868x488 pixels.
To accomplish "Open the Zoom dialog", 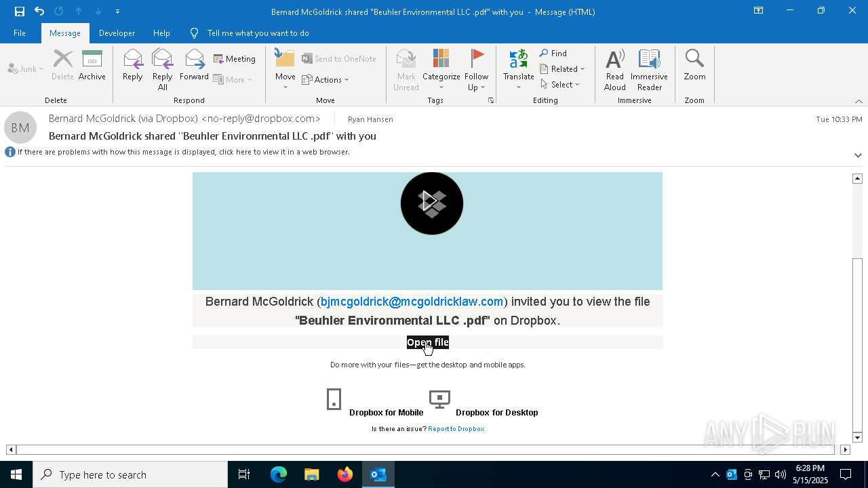I will pyautogui.click(x=694, y=65).
